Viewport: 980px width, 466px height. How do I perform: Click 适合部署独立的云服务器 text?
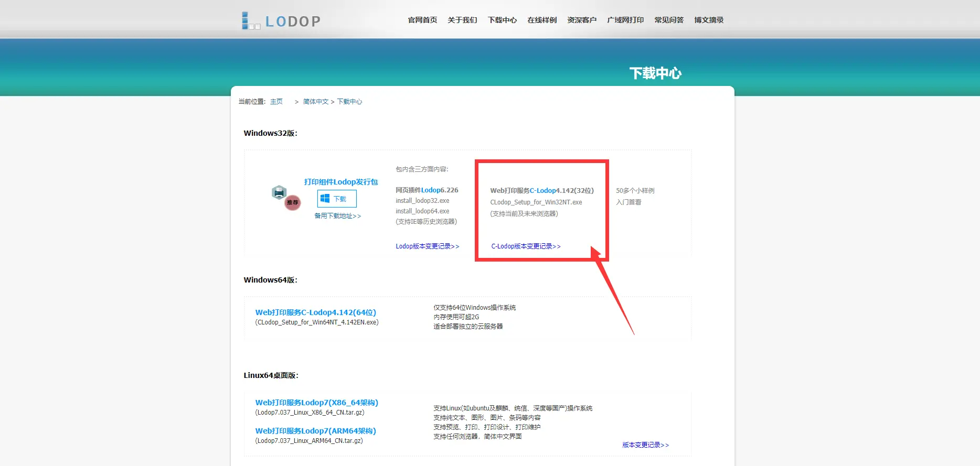point(468,327)
